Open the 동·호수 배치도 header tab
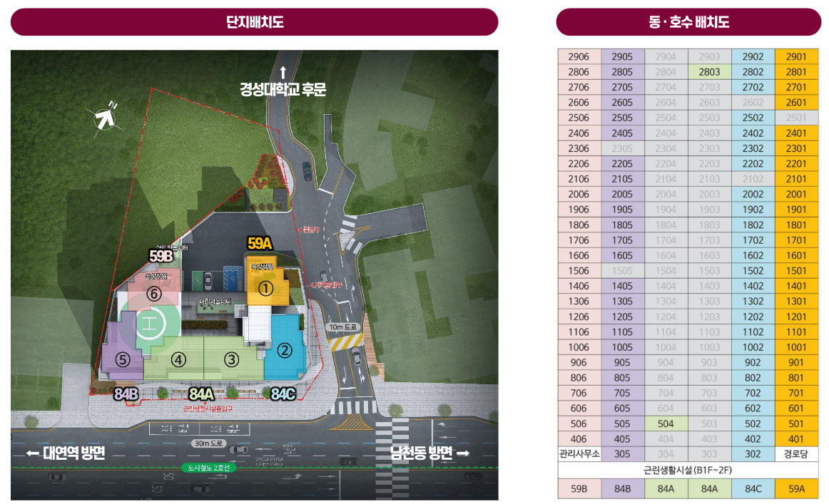 pyautogui.click(x=688, y=22)
